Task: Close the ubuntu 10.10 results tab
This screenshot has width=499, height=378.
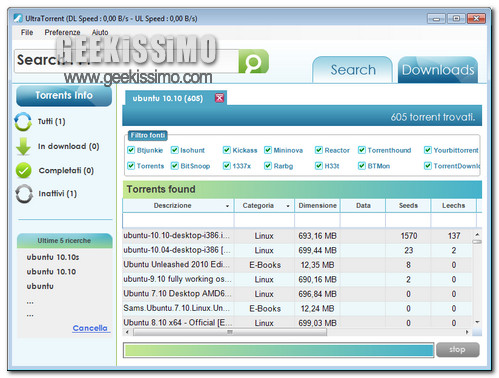Action: (x=219, y=98)
